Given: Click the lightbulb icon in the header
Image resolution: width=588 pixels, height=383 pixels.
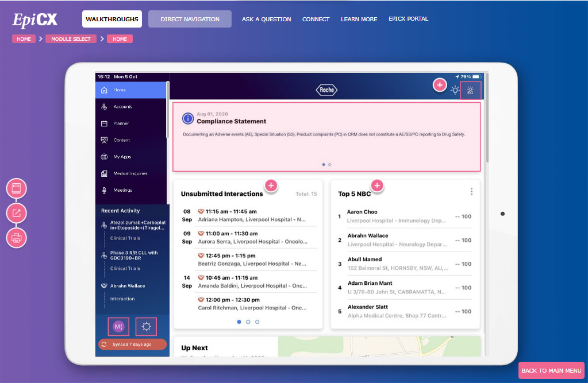Looking at the screenshot, I should (x=455, y=90).
